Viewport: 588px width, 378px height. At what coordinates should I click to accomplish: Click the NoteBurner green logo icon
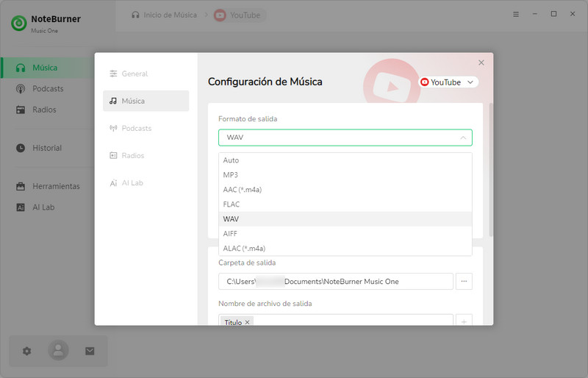coord(19,24)
